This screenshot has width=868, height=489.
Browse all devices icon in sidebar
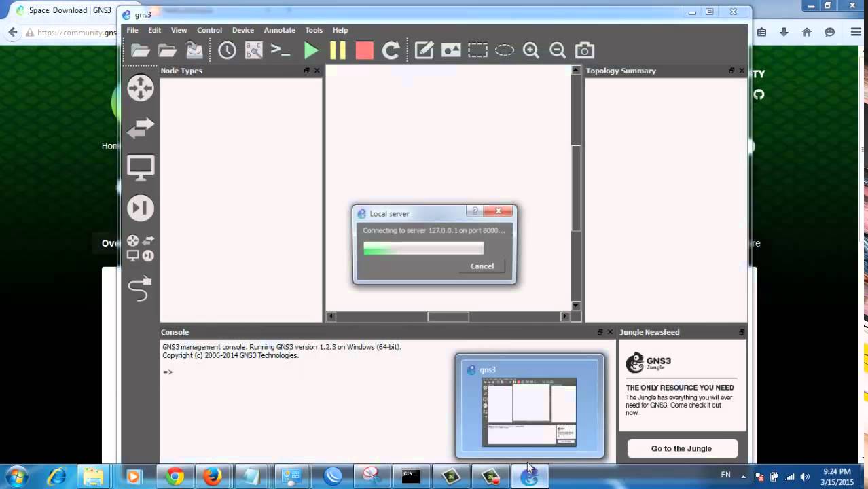pos(141,249)
